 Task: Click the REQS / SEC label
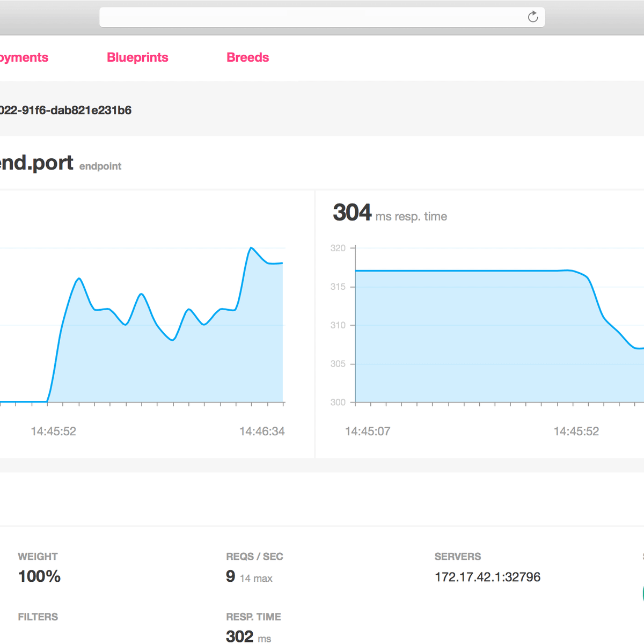pos(254,557)
